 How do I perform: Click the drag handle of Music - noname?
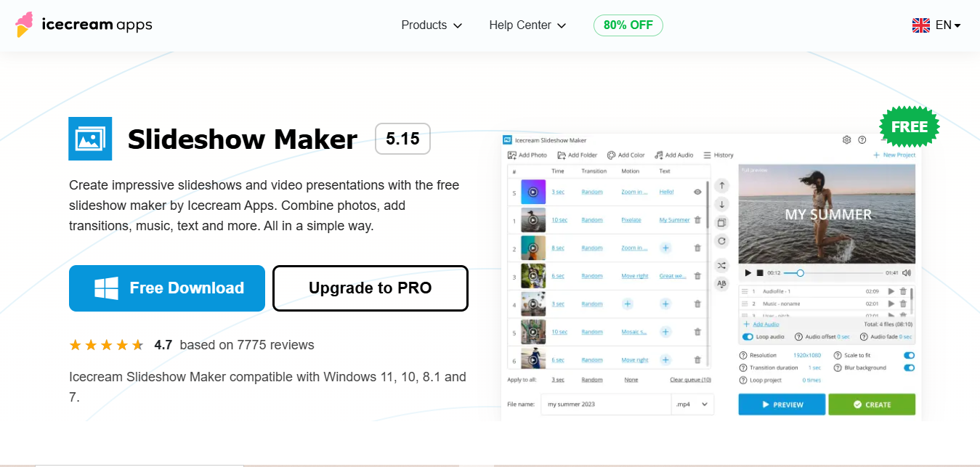pos(744,304)
